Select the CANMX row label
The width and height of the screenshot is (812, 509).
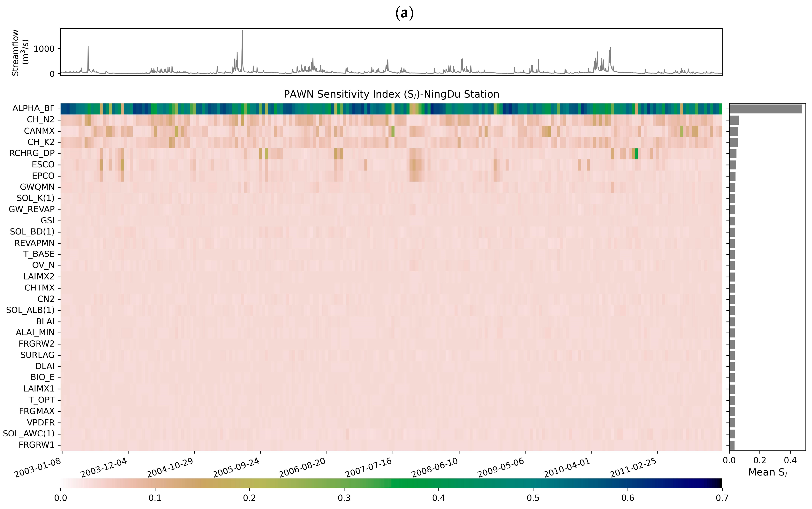click(x=39, y=131)
